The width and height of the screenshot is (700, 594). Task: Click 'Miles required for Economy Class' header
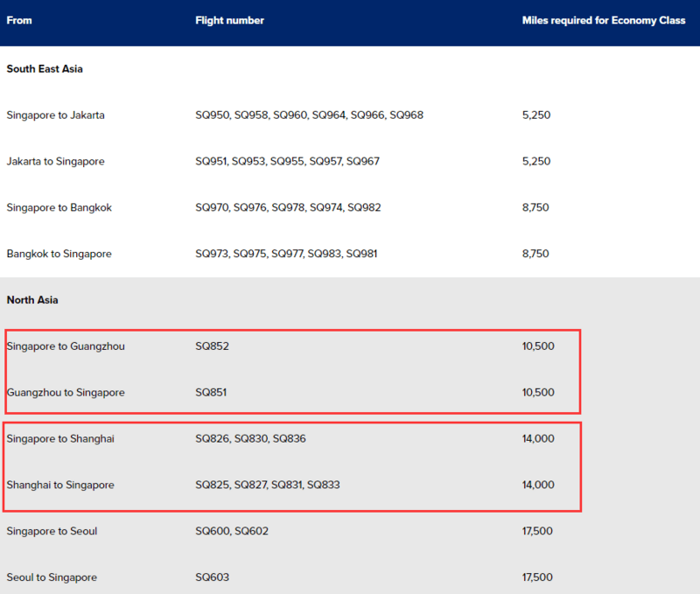pyautogui.click(x=604, y=20)
